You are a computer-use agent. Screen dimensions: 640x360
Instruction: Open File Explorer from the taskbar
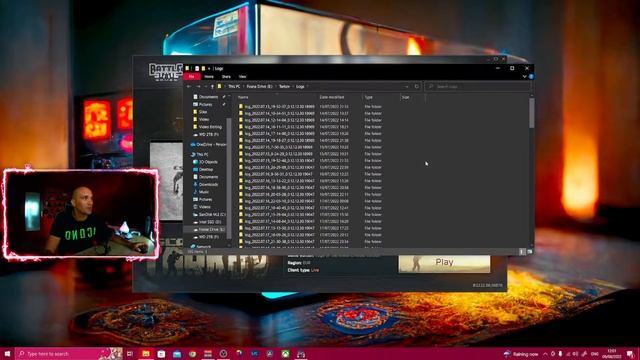click(146, 353)
